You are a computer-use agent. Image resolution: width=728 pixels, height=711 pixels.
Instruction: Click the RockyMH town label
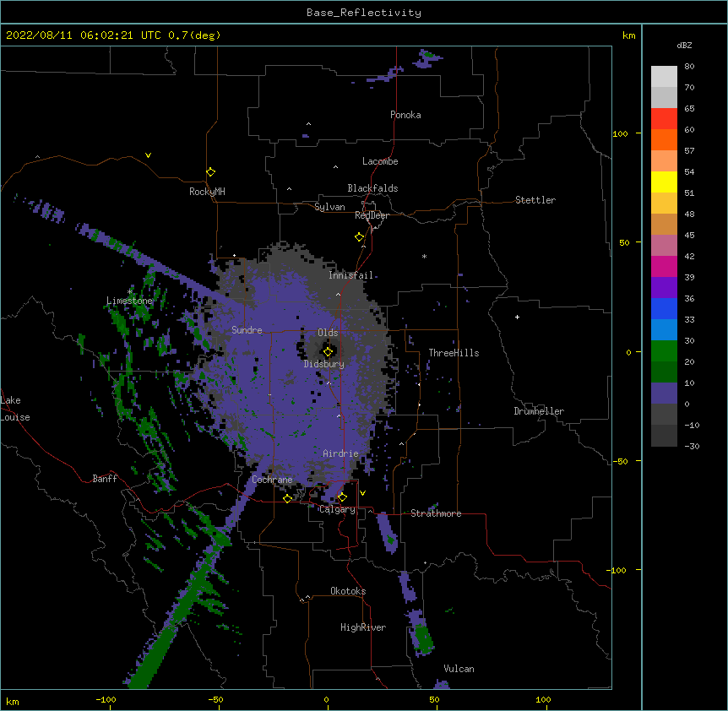click(x=207, y=192)
